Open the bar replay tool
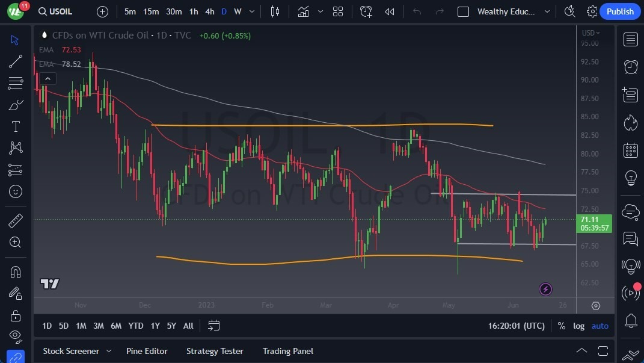 pyautogui.click(x=390, y=11)
